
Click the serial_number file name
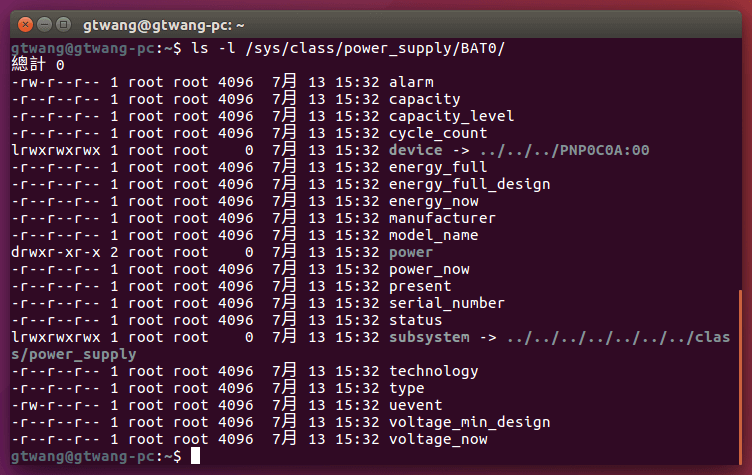coord(446,303)
